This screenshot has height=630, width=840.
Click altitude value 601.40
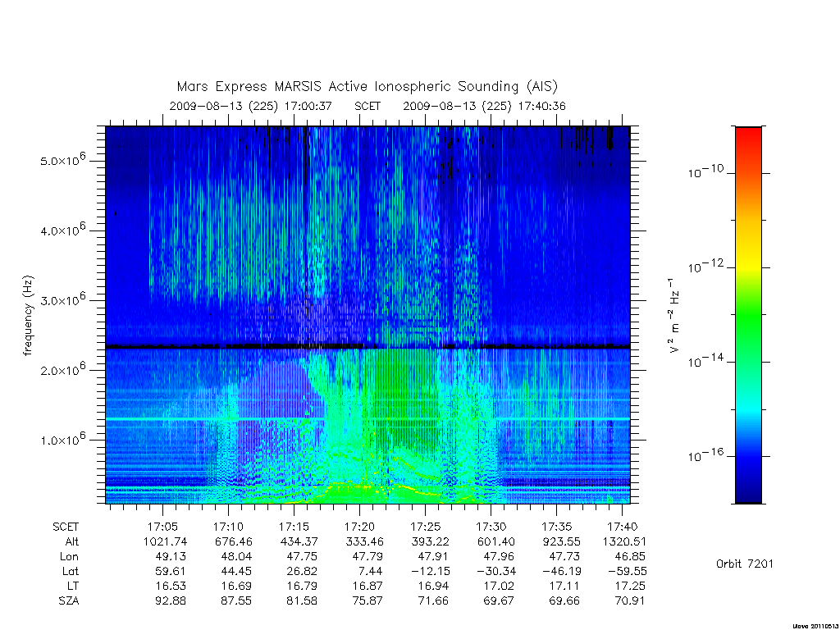pos(496,541)
